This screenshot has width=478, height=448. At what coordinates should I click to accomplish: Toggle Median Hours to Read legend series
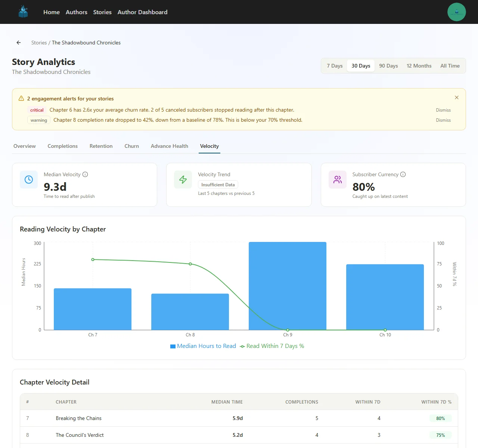203,346
